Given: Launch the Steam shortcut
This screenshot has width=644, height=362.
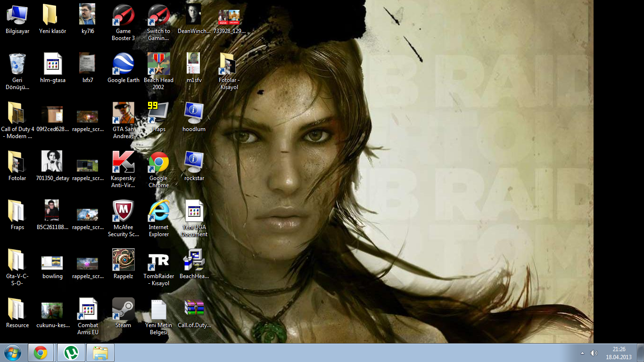Looking at the screenshot, I should (124, 313).
